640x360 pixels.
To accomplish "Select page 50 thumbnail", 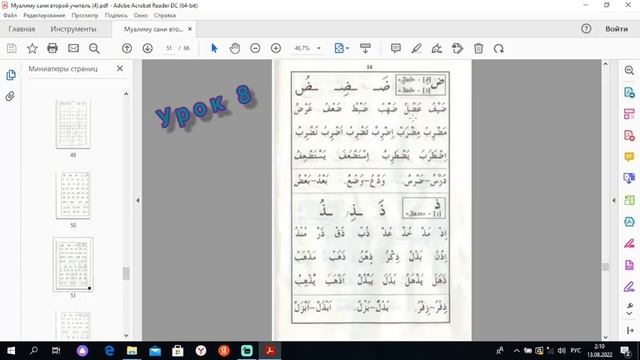I will tap(73, 195).
